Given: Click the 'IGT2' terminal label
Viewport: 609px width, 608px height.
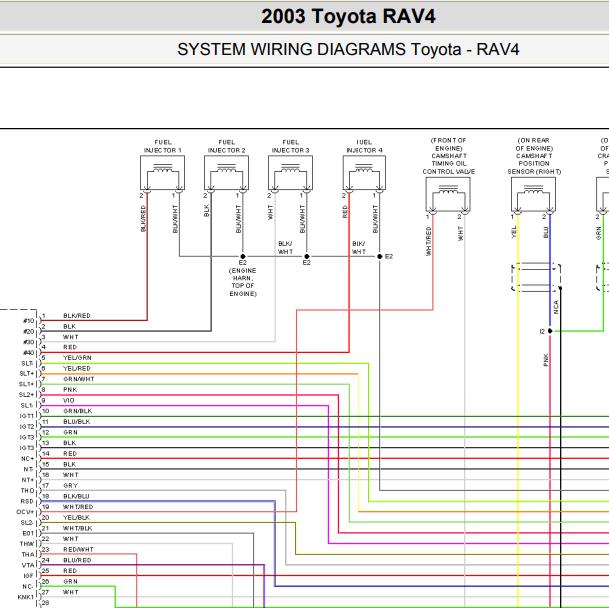Looking at the screenshot, I should (27, 427).
